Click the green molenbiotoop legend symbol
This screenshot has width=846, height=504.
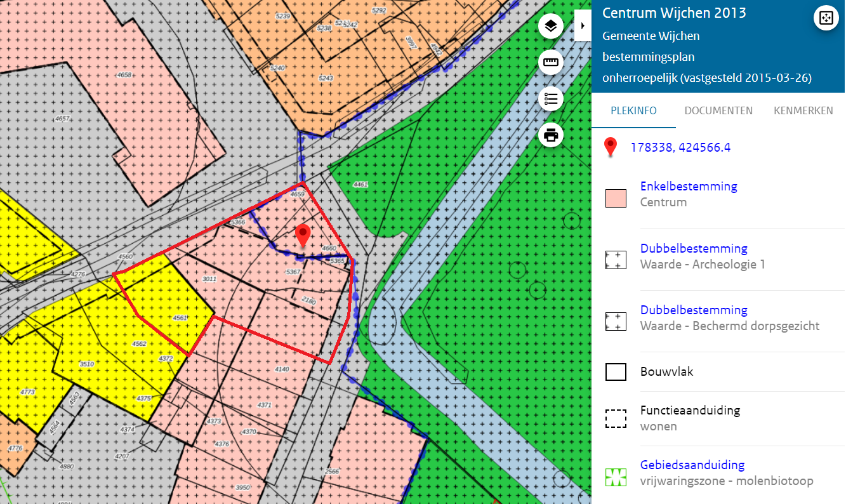pyautogui.click(x=616, y=476)
